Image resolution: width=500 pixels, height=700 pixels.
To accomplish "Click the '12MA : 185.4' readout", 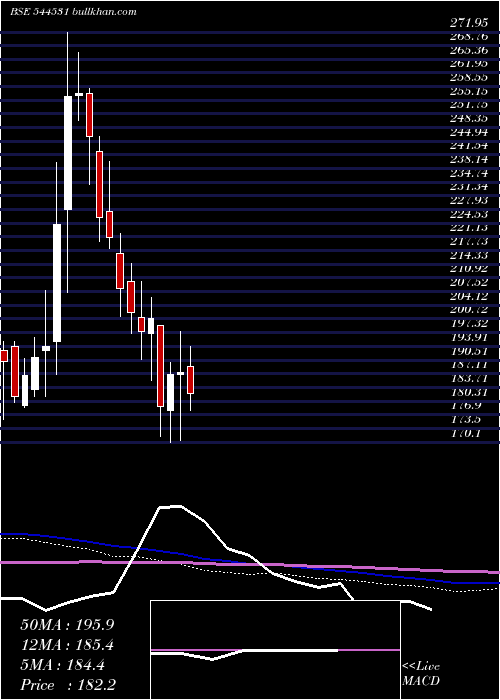I will pos(67,645).
